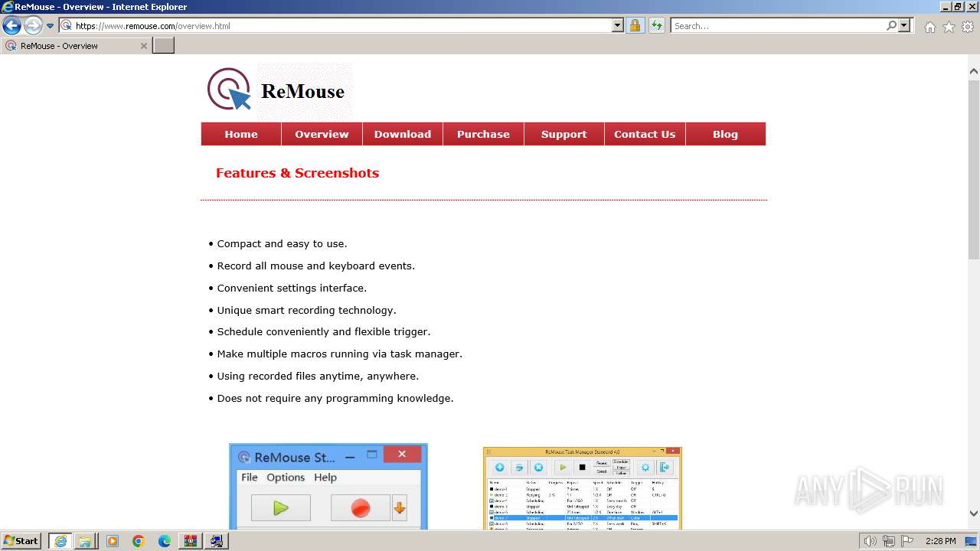The height and width of the screenshot is (551, 980).
Task: Refresh the page with the reload icon
Action: pos(656,25)
